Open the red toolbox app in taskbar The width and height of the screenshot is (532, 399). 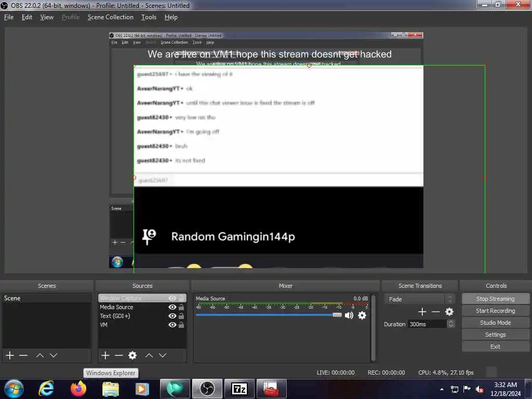click(271, 389)
